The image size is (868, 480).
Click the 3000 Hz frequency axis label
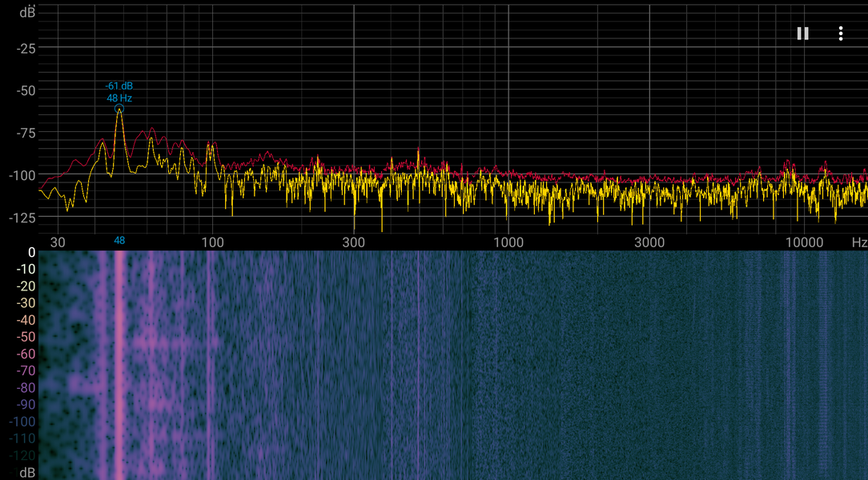click(649, 242)
